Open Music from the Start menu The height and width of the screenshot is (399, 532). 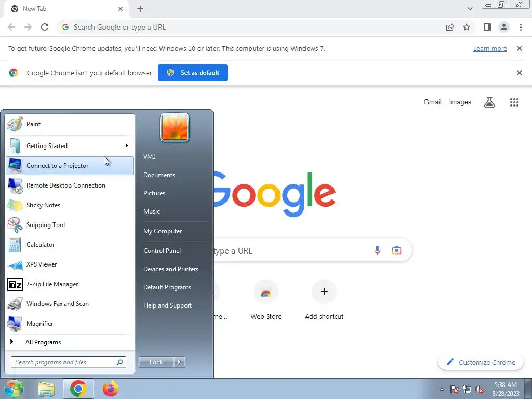(x=152, y=211)
